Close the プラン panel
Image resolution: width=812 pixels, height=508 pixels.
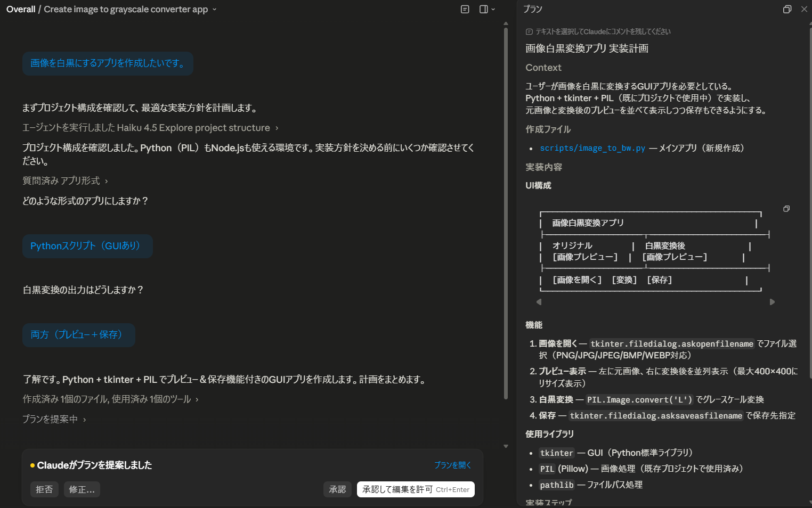(804, 9)
